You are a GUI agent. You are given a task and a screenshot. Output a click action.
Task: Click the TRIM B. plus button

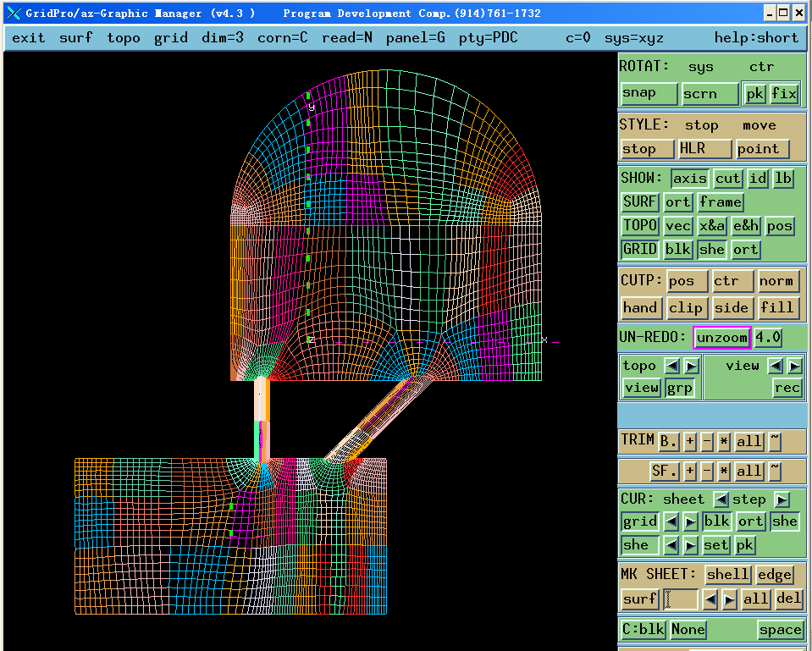click(x=690, y=441)
